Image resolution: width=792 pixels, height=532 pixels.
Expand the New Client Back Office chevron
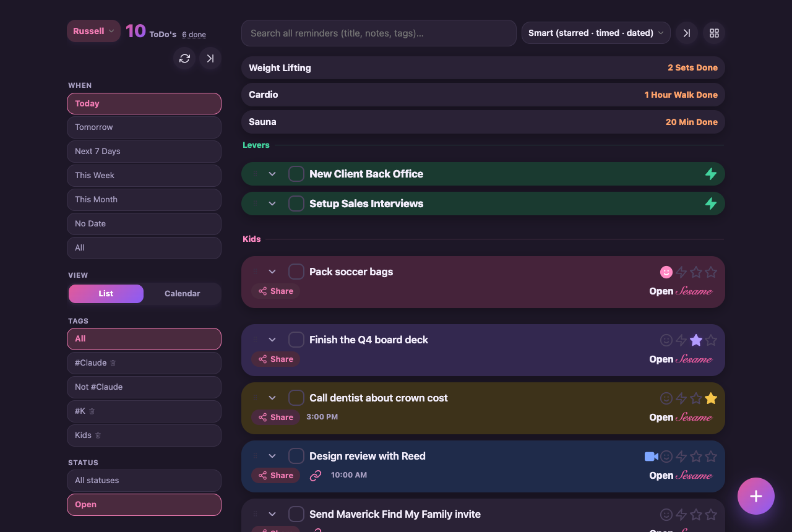pos(272,174)
